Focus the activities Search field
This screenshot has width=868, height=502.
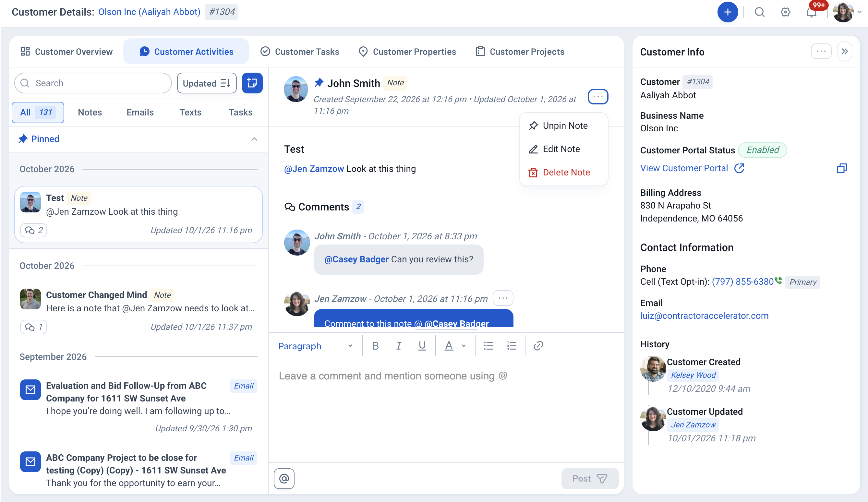click(93, 83)
